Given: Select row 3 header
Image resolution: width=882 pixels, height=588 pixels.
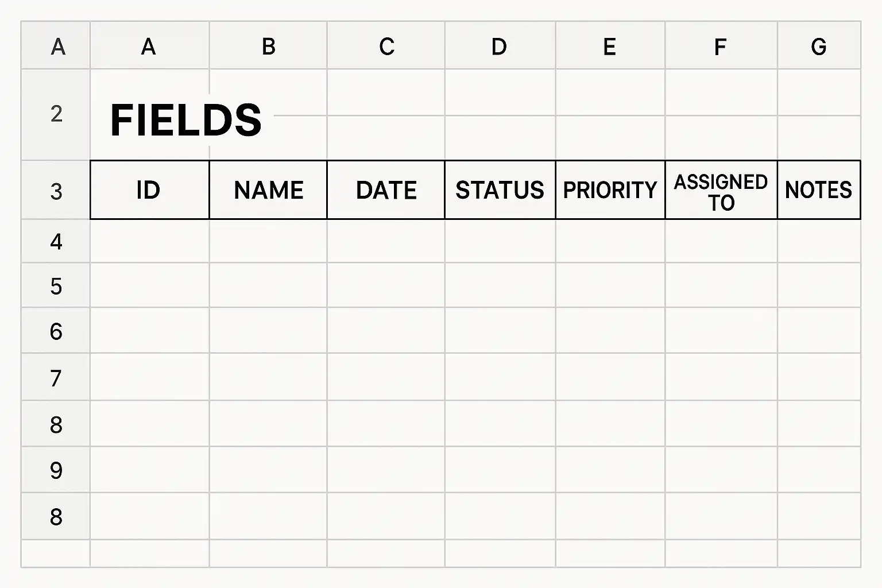Looking at the screenshot, I should tap(56, 190).
